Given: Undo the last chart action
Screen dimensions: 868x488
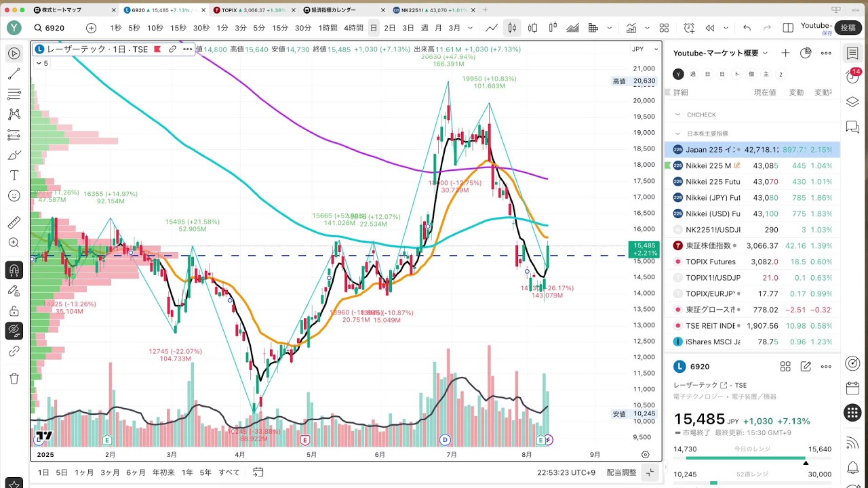Looking at the screenshot, I should tap(747, 28).
